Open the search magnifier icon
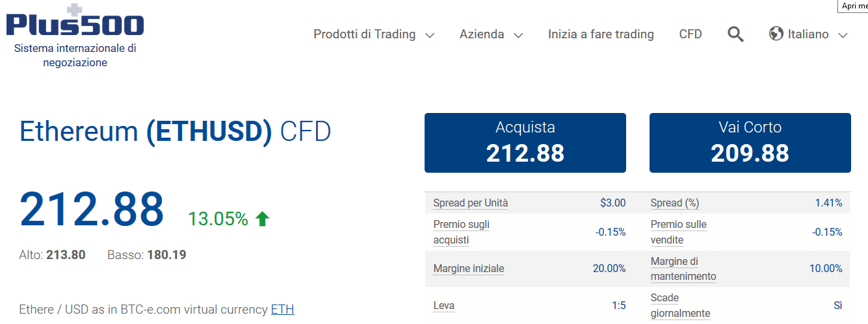The width and height of the screenshot is (868, 324). (735, 34)
